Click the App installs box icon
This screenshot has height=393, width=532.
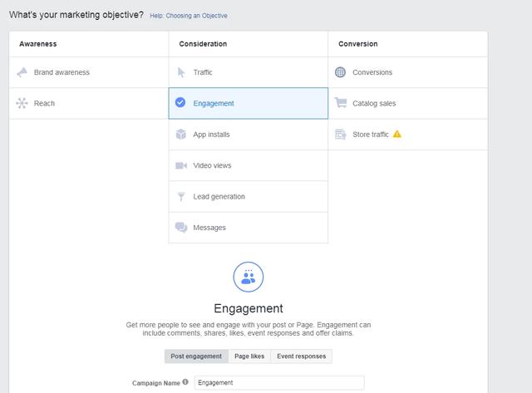pyautogui.click(x=180, y=135)
